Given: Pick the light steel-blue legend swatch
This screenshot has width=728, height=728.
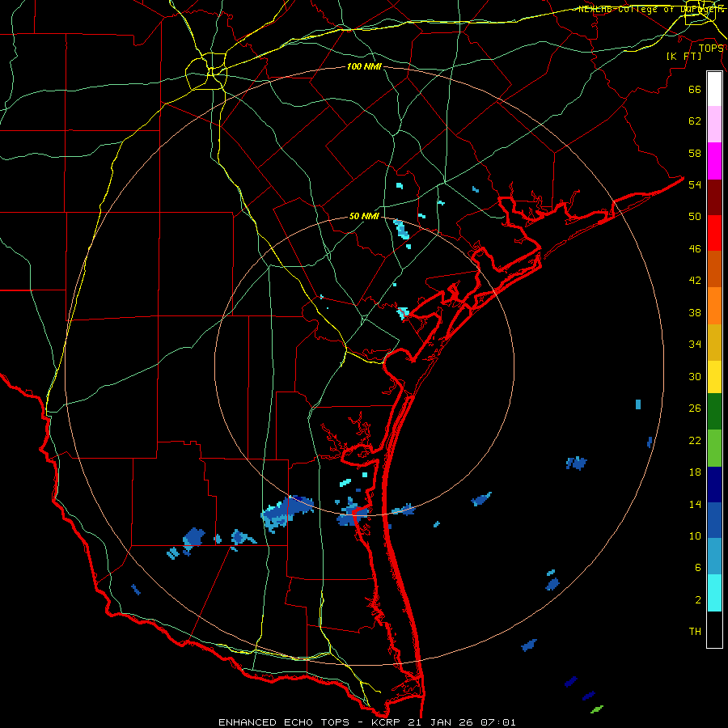Looking at the screenshot, I should pos(714,557).
